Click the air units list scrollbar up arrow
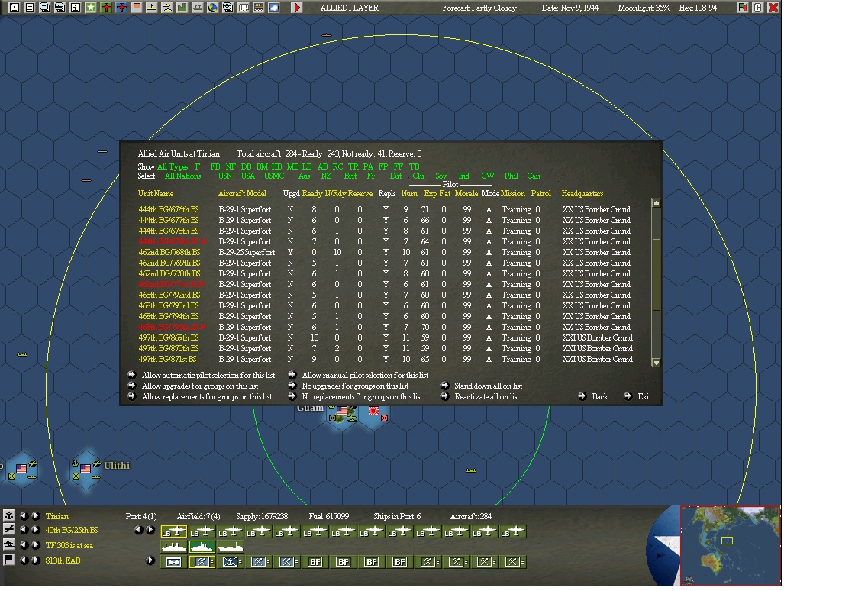 tap(656, 202)
